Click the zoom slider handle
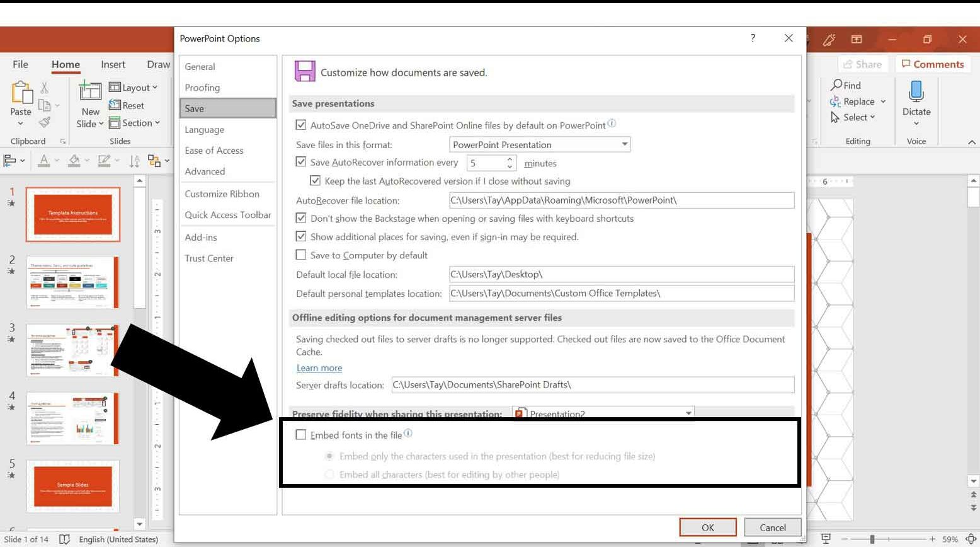 [x=872, y=539]
